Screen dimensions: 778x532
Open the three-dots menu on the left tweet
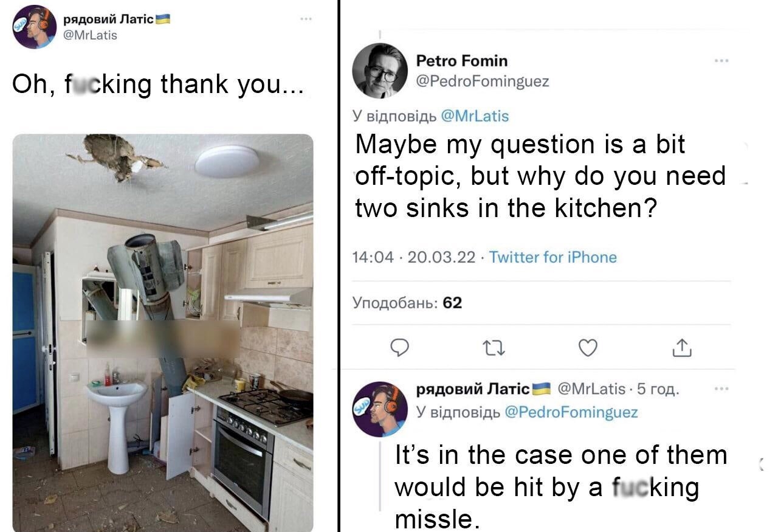coord(306,19)
